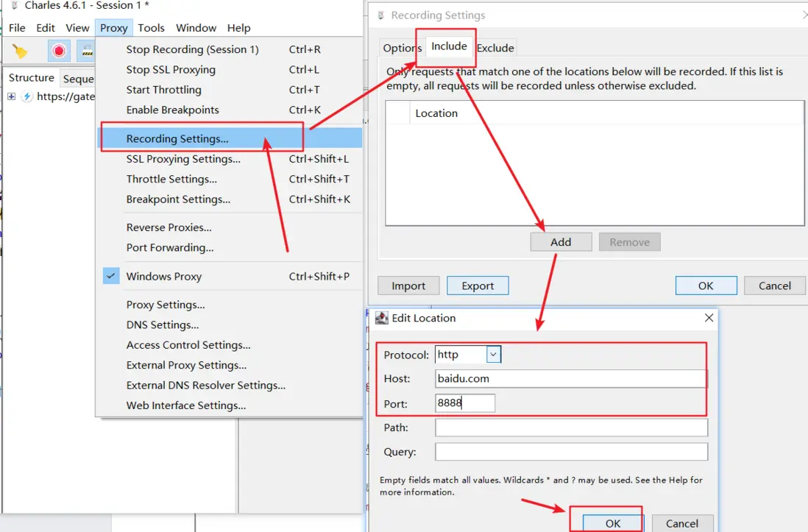808x532 pixels.
Task: Open Port Forwarding...
Action: [x=230, y=247]
